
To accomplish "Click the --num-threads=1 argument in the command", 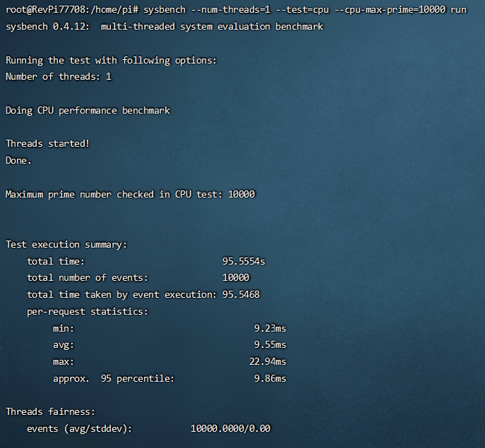I will (229, 10).
